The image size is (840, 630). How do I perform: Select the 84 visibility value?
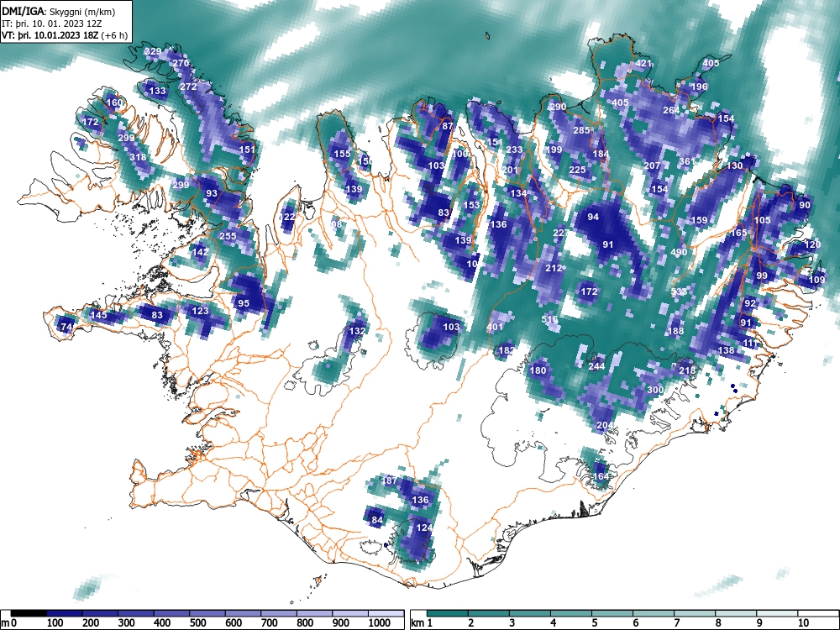coord(377,520)
